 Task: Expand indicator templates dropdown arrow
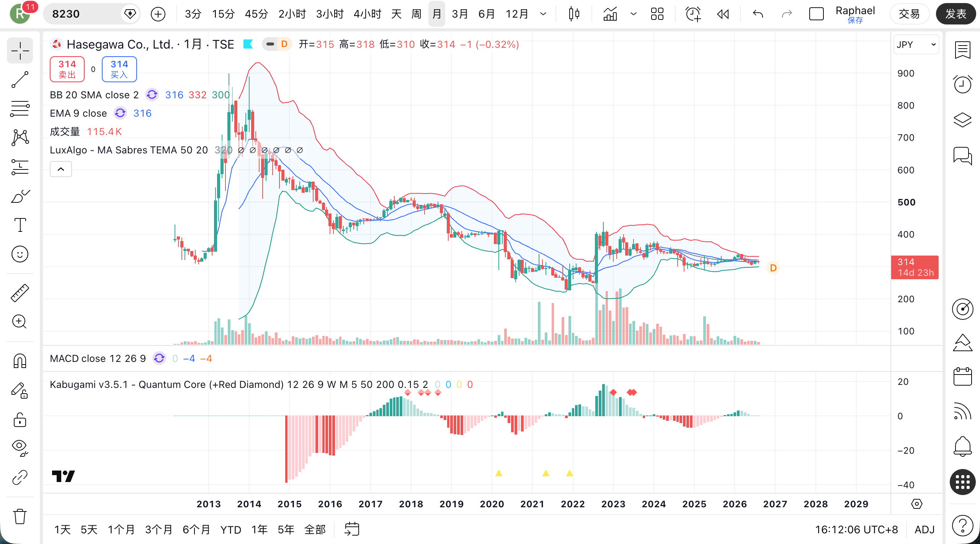[x=634, y=14]
